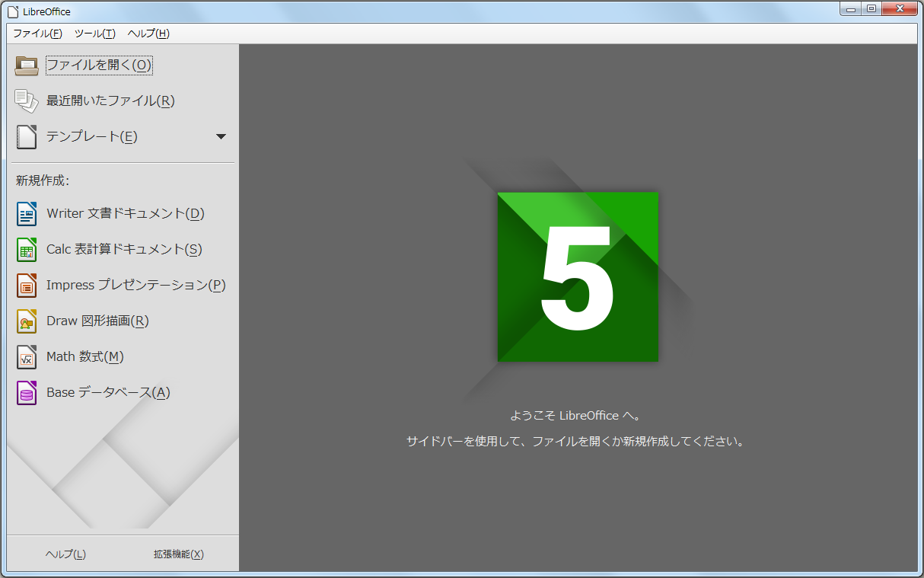Click the Impress presentation icon
The height and width of the screenshot is (578, 924).
(x=27, y=286)
